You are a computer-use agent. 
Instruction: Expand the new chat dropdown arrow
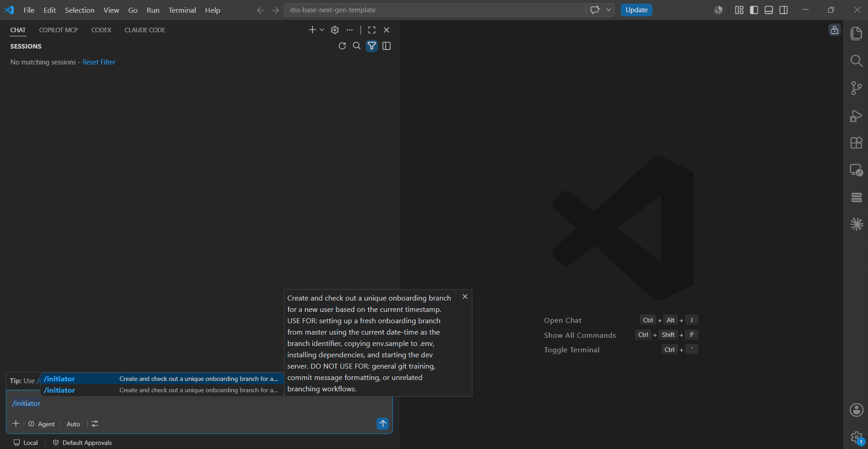pyautogui.click(x=322, y=30)
